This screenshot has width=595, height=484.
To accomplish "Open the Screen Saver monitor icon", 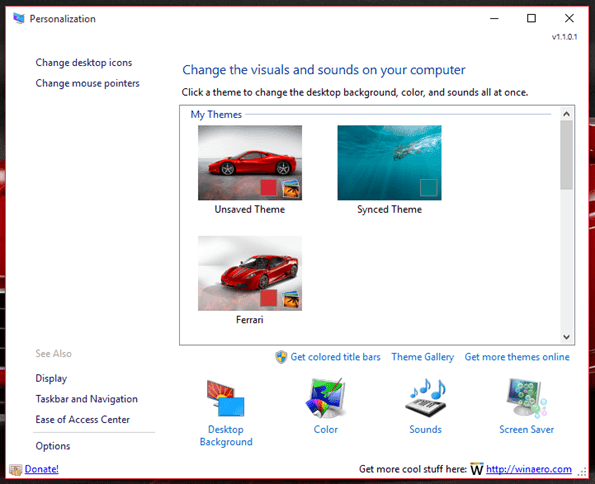I will [527, 397].
